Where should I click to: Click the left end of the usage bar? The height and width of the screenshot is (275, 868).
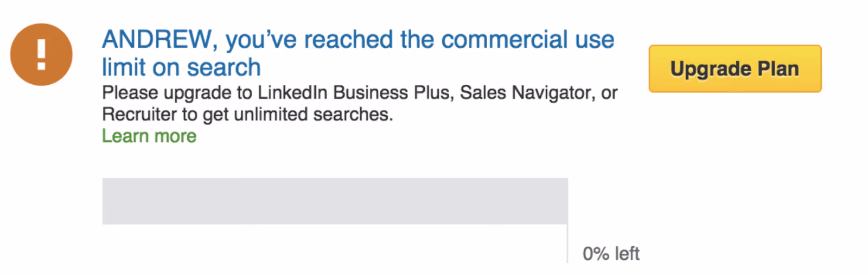pyautogui.click(x=106, y=201)
